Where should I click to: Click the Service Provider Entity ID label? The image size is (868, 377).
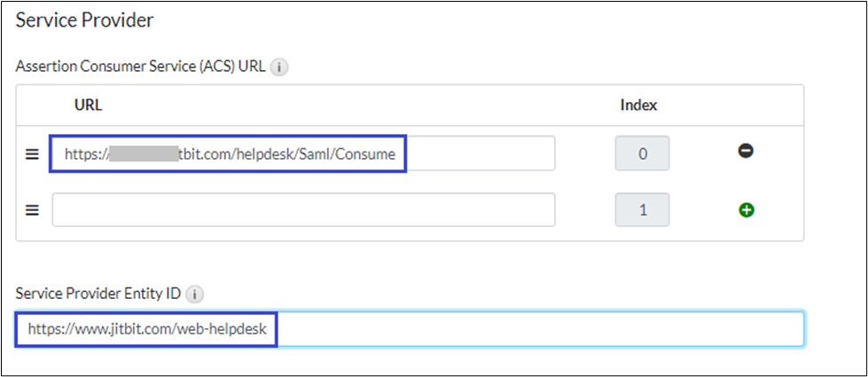(99, 294)
